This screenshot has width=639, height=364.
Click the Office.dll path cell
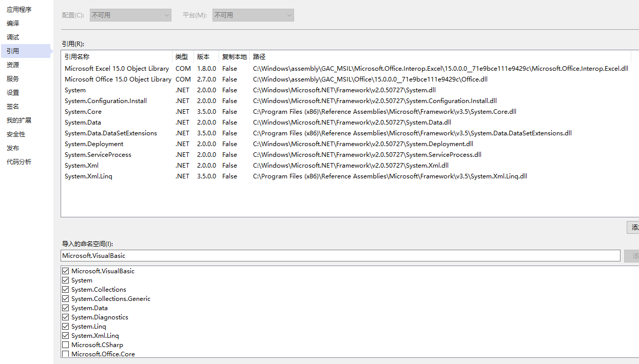click(370, 79)
